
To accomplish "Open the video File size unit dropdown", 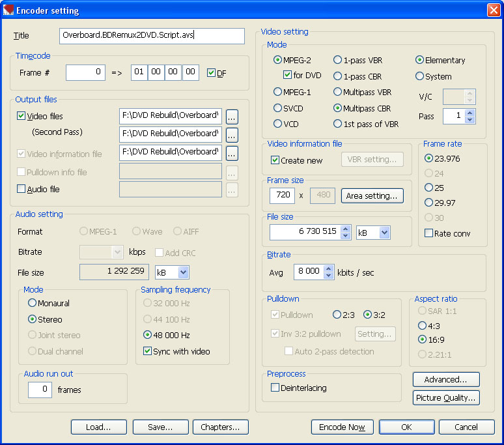I will (384, 233).
